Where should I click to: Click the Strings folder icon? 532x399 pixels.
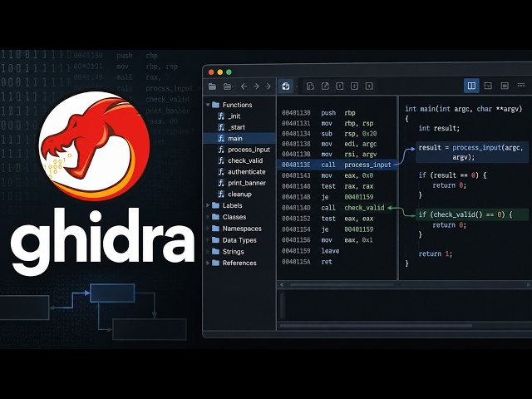coord(215,251)
